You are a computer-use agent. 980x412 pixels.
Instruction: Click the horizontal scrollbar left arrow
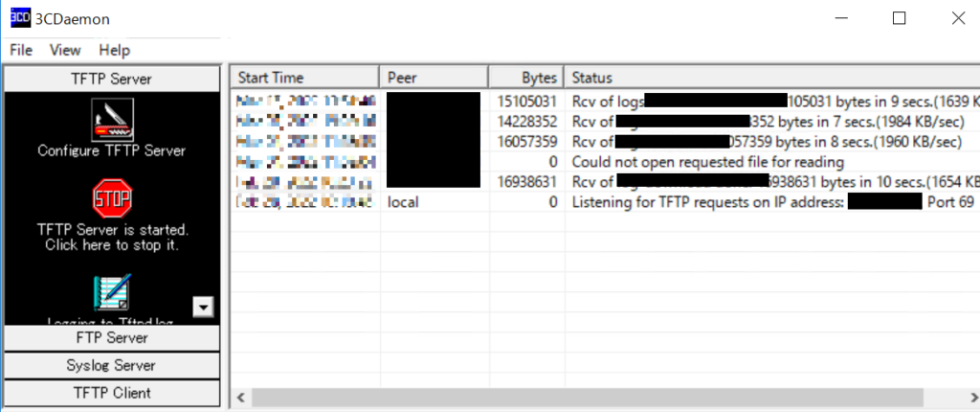point(241,397)
